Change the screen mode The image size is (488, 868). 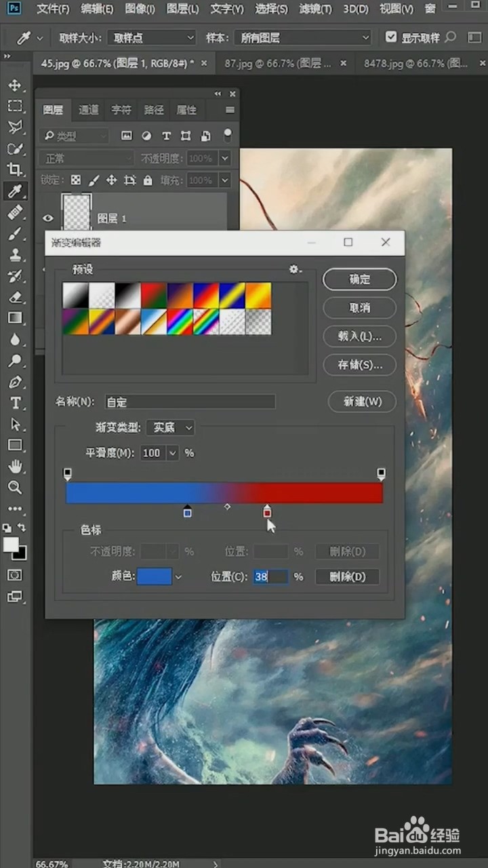coord(15,597)
